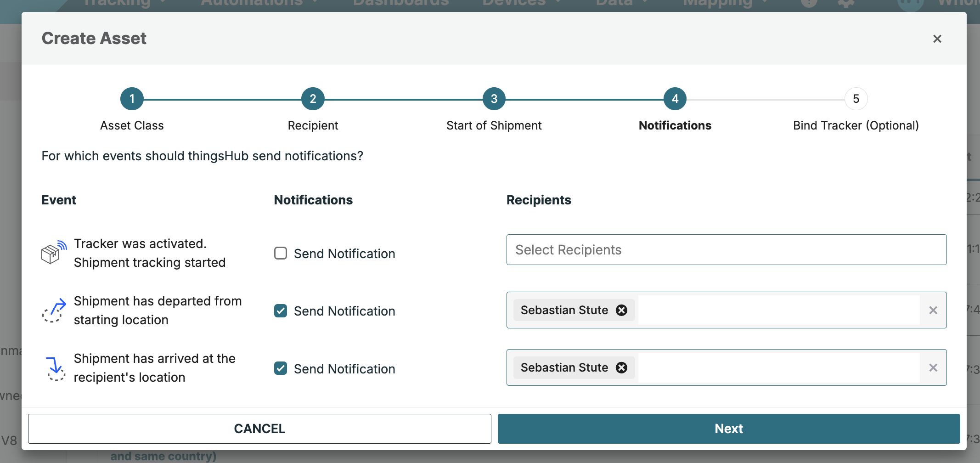Screen dimensions: 980x463
Task: Close the Create Asset dialog
Action: click(937, 39)
